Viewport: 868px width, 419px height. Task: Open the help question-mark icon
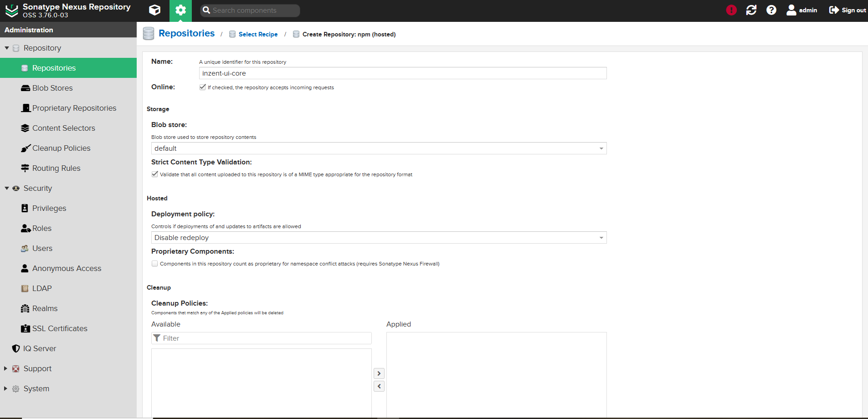pyautogui.click(x=771, y=10)
